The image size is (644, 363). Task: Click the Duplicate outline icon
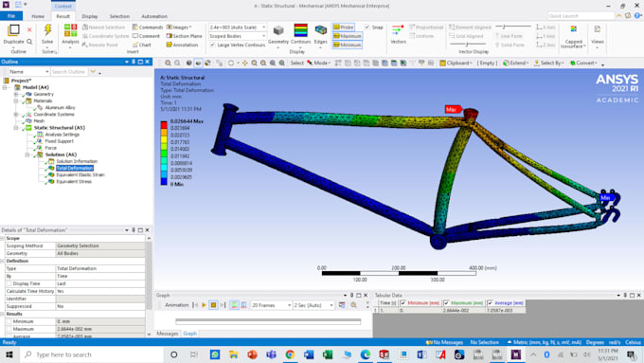(x=13, y=30)
